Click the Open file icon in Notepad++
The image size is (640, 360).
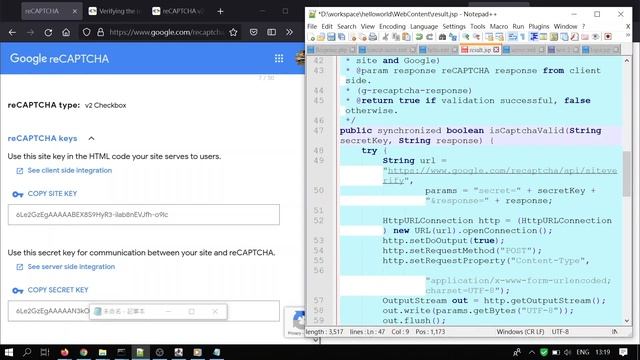[x=321, y=37]
